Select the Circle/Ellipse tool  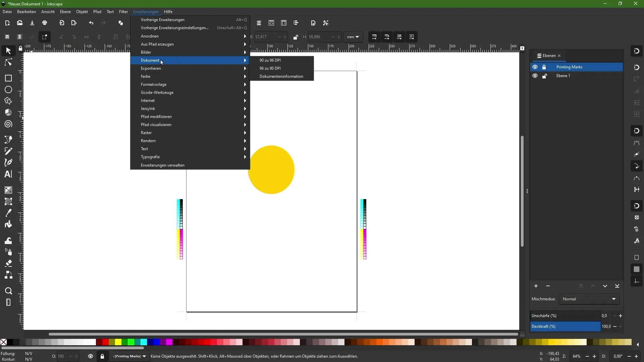coord(8,90)
